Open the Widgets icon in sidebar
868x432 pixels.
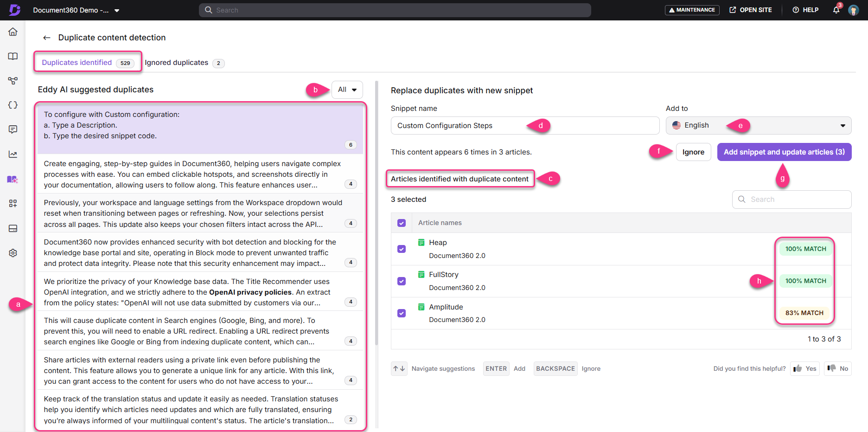pos(13,203)
